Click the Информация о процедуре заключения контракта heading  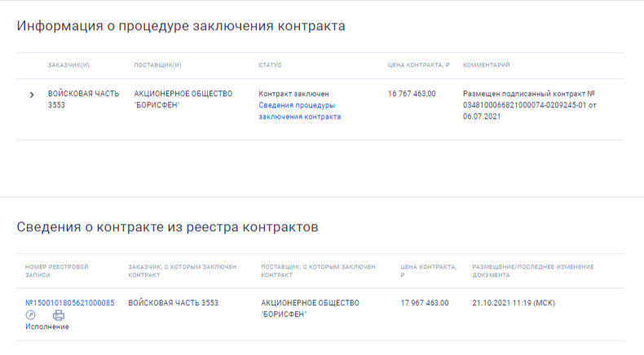(181, 26)
